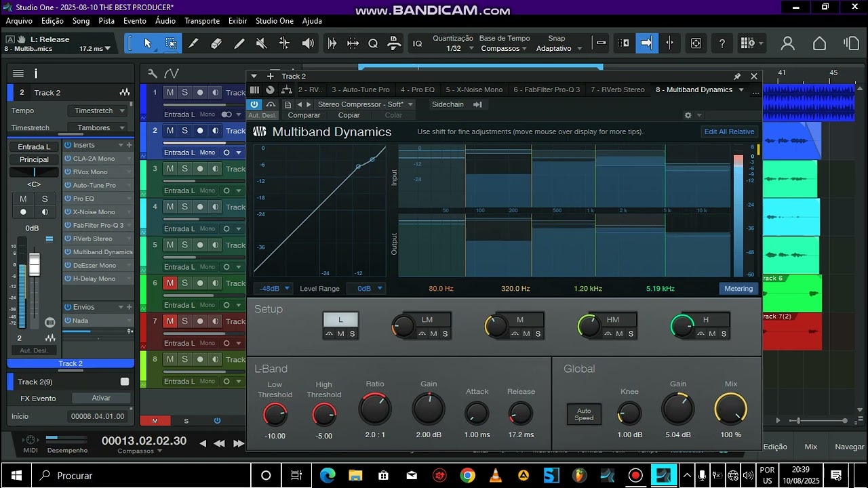Choose the Split tool
Screen dimensions: 868x488
pos(193,43)
